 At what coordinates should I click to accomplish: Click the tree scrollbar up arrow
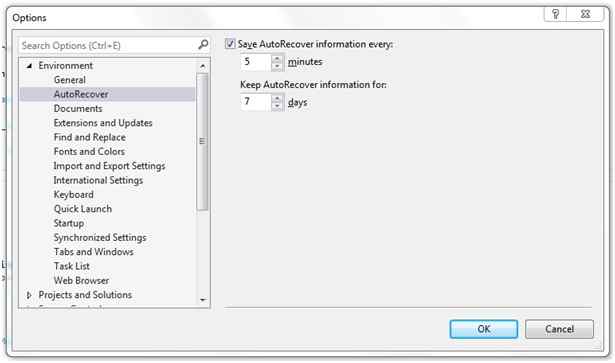pos(202,66)
